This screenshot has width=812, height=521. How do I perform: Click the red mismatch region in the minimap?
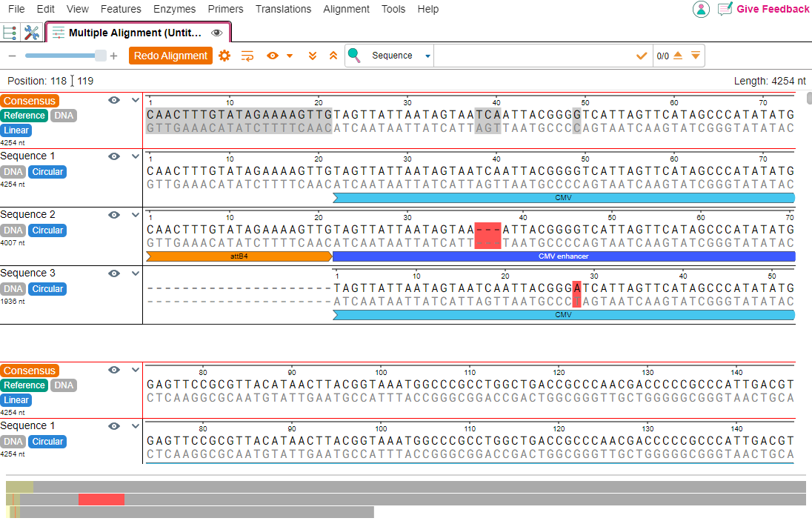point(101,500)
